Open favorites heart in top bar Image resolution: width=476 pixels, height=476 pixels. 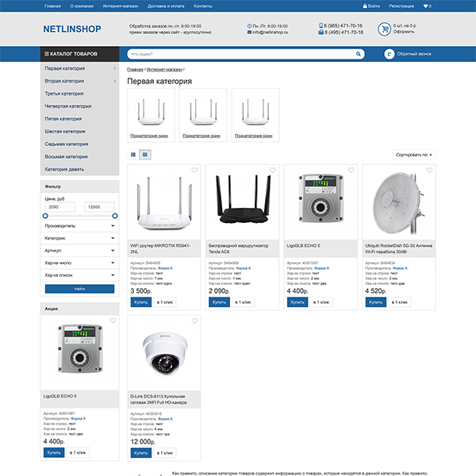tap(425, 6)
